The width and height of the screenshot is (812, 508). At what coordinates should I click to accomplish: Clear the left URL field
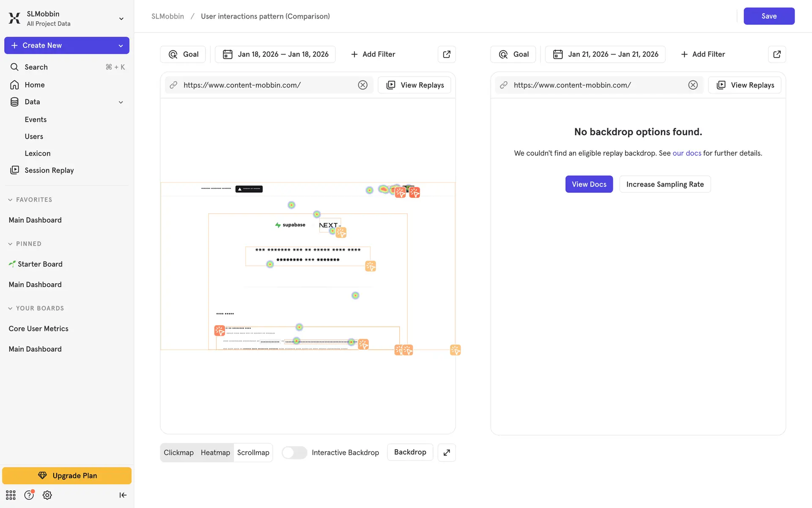[x=362, y=85]
